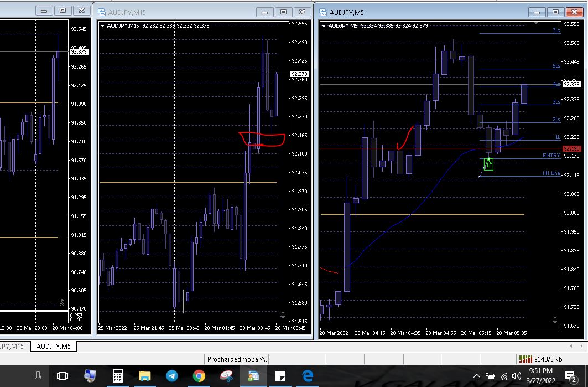588x387 pixels.
Task: Click the 92.379 current price tag in the M5 chart
Action: (571, 85)
